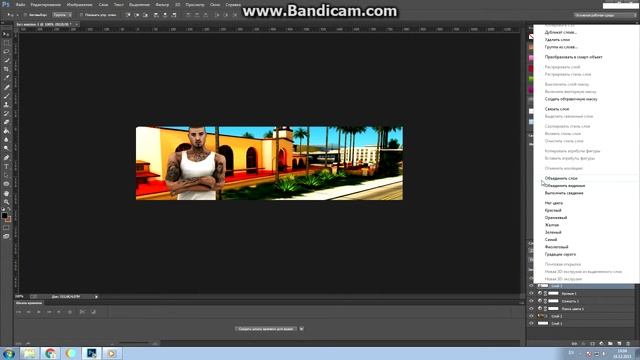Screen dimensions: 640x360
Task: Hide the Слой 2 layer eye
Action: pyautogui.click(x=531, y=316)
